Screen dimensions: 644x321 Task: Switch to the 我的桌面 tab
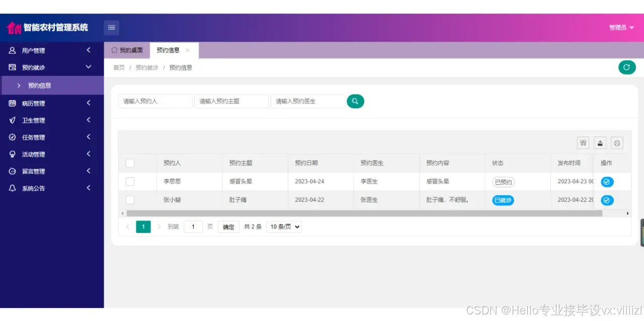click(x=127, y=50)
